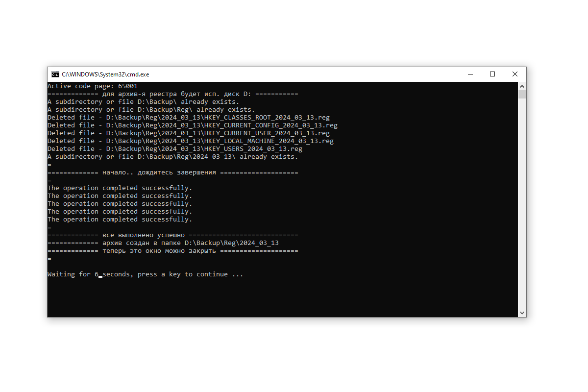The width and height of the screenshot is (588, 392).
Task: Click the 'D:\Backup\Reg\ already exists' line
Action: 151,110
